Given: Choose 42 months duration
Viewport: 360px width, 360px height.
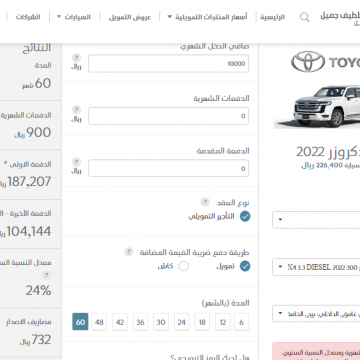Looking at the screenshot, I should tap(120, 322).
